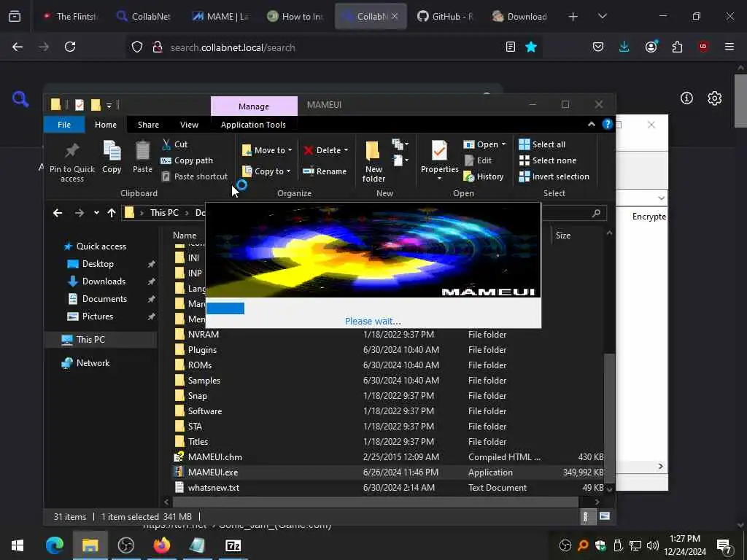Viewport: 747px width, 560px height.
Task: Open Properties in the ribbon
Action: [439, 158]
